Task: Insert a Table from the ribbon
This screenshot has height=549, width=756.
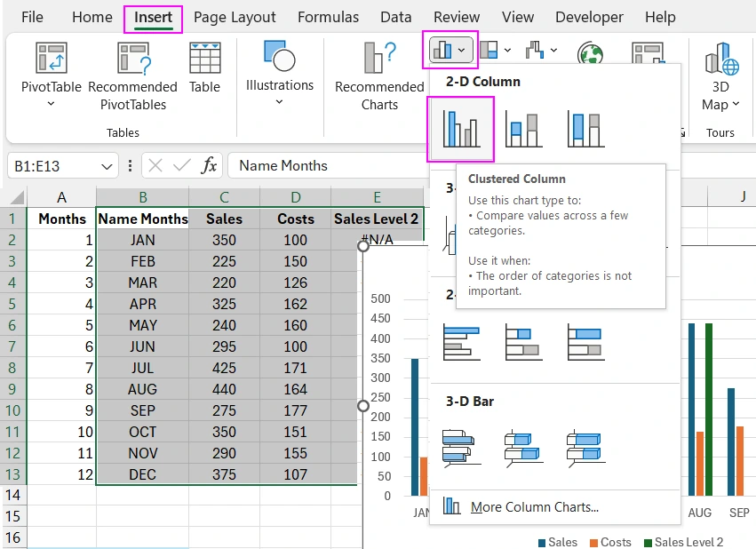Action: coord(204,71)
